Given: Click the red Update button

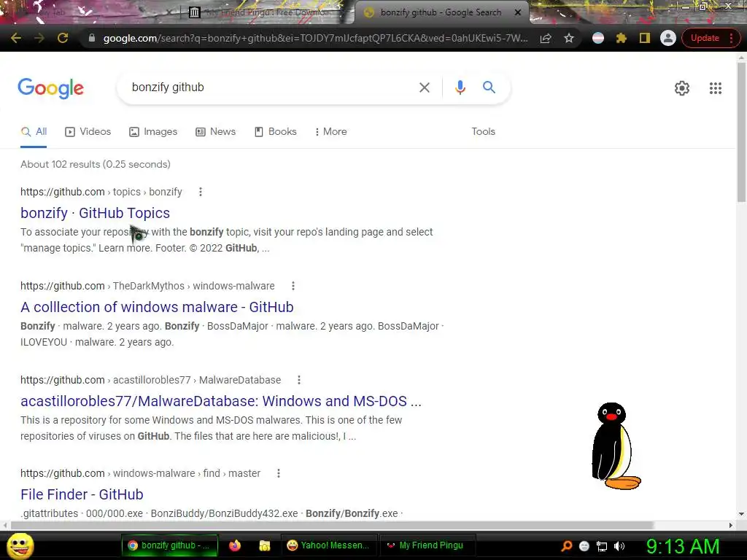Looking at the screenshot, I should point(705,38).
